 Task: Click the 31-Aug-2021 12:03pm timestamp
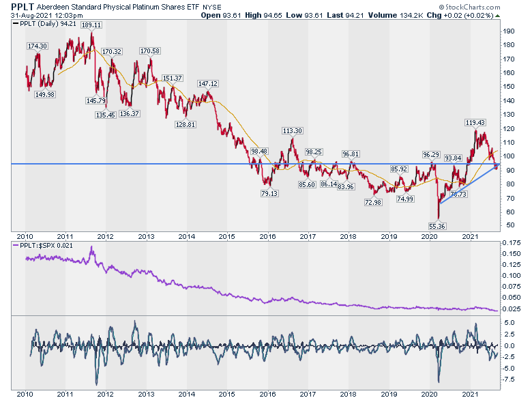46,16
